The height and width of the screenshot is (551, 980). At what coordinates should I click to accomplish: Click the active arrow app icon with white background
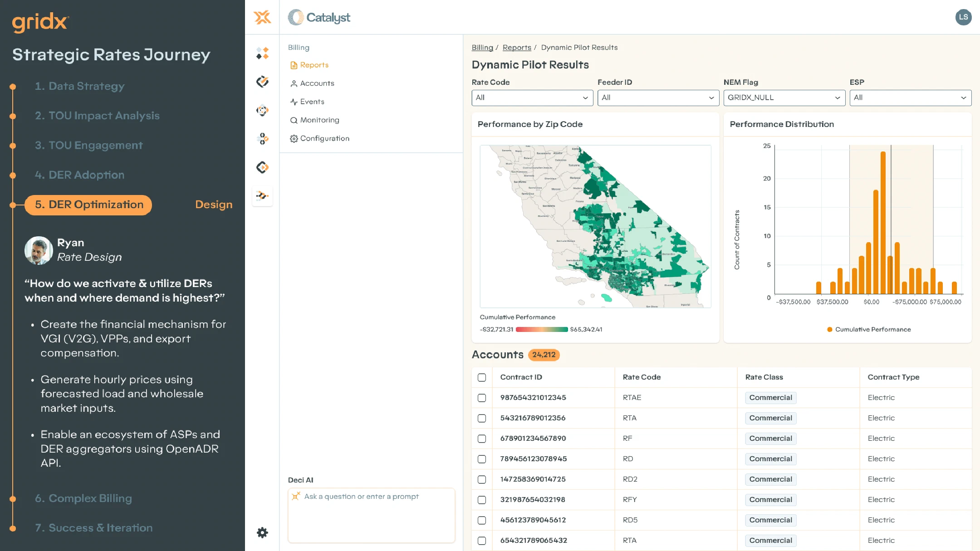262,196
